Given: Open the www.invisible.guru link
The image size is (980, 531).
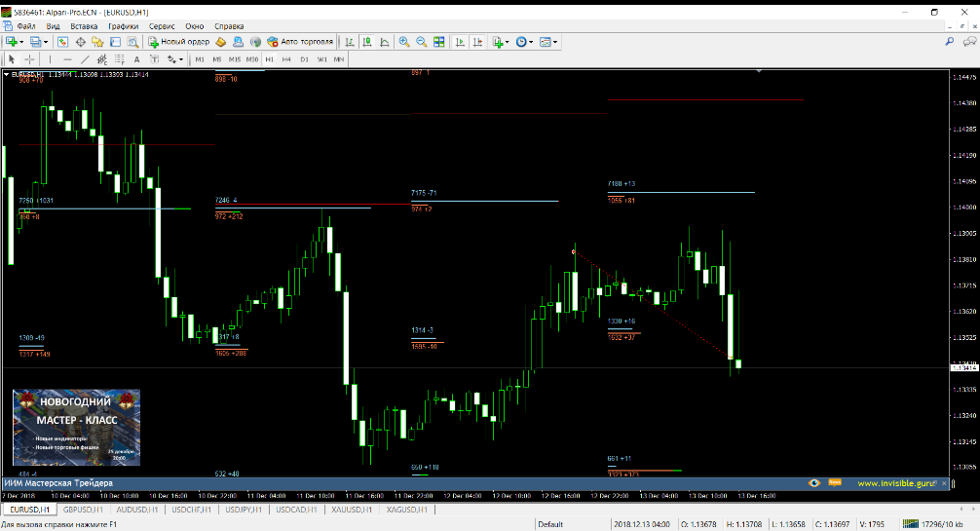Looking at the screenshot, I should (897, 483).
